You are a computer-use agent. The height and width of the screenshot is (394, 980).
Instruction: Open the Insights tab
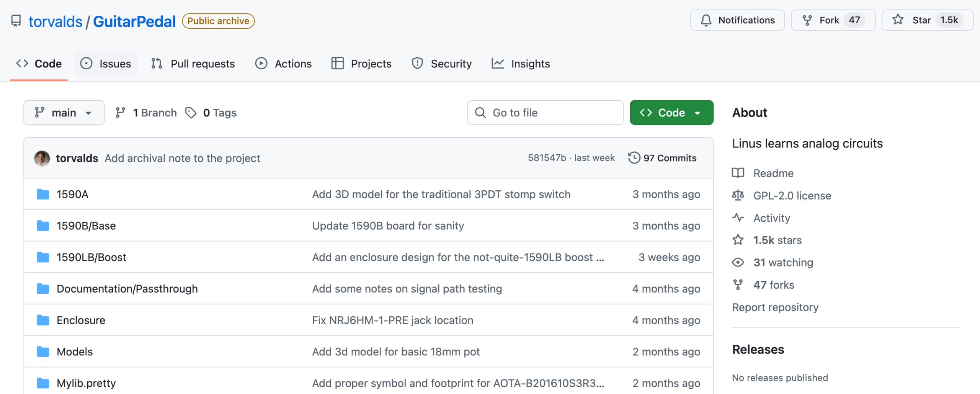click(x=521, y=64)
